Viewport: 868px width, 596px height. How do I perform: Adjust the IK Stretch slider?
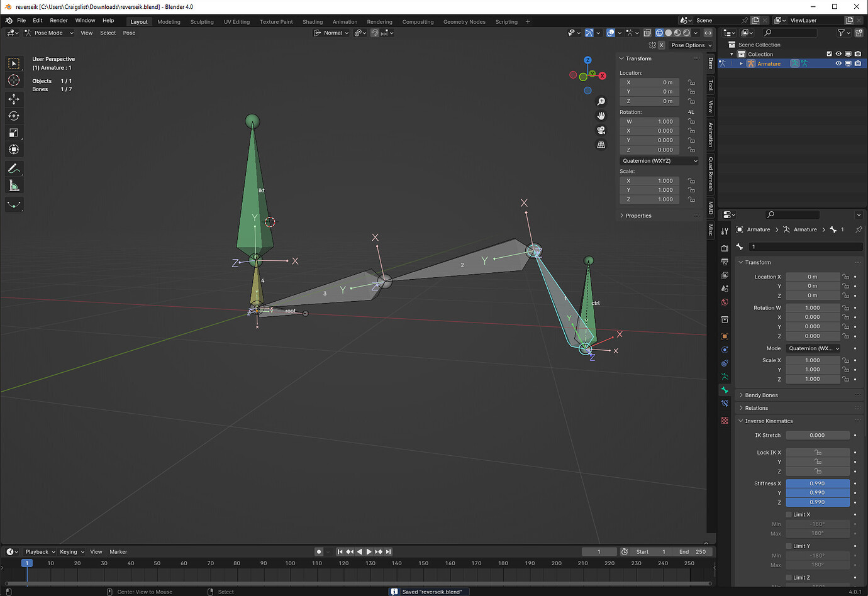point(818,435)
